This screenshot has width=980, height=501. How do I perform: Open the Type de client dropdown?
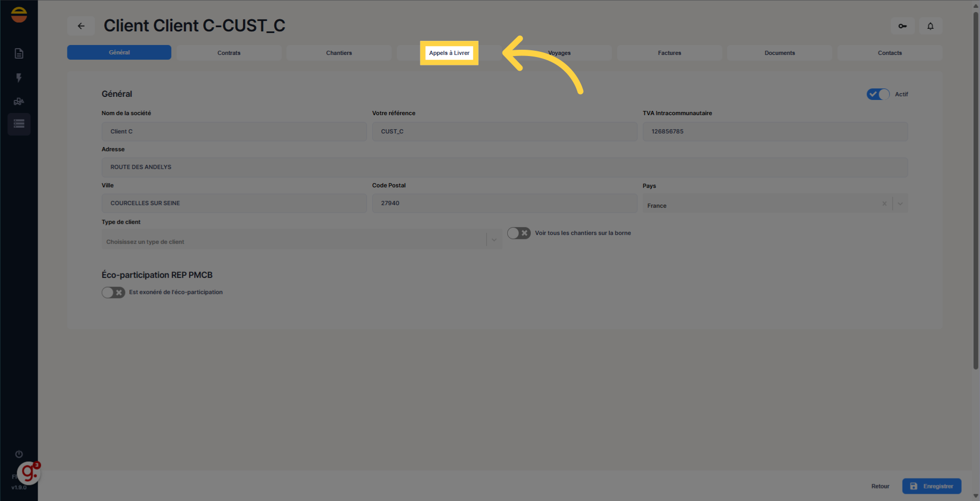point(302,239)
